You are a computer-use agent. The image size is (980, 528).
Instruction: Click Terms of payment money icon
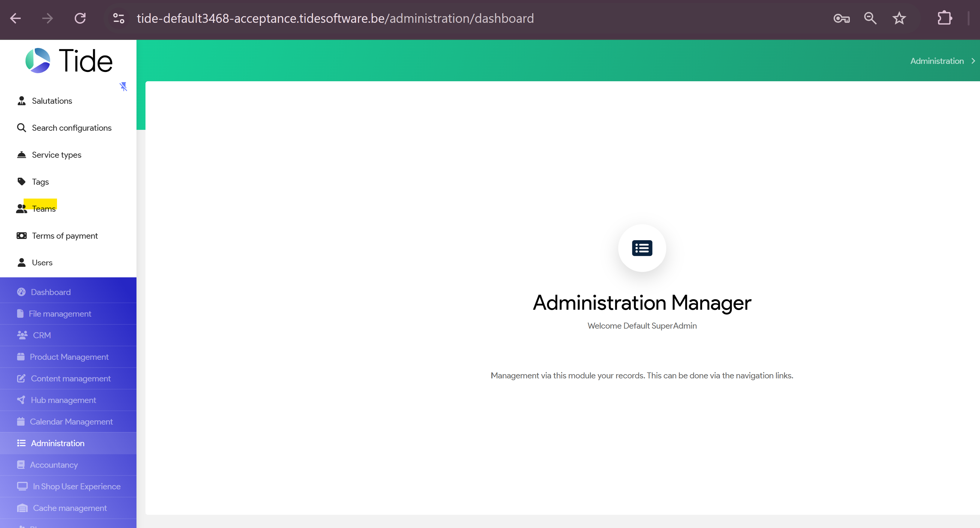(22, 236)
